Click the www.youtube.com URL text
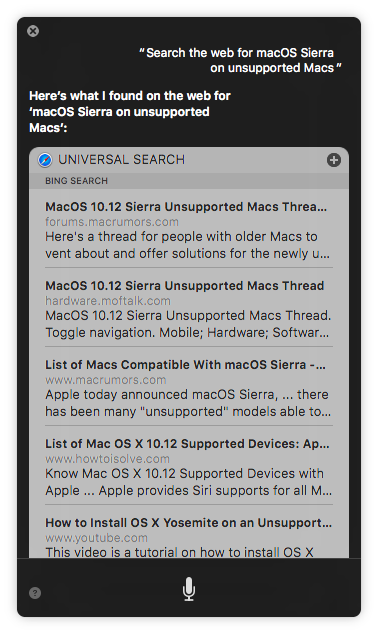This screenshot has width=378, height=634. click(97, 538)
